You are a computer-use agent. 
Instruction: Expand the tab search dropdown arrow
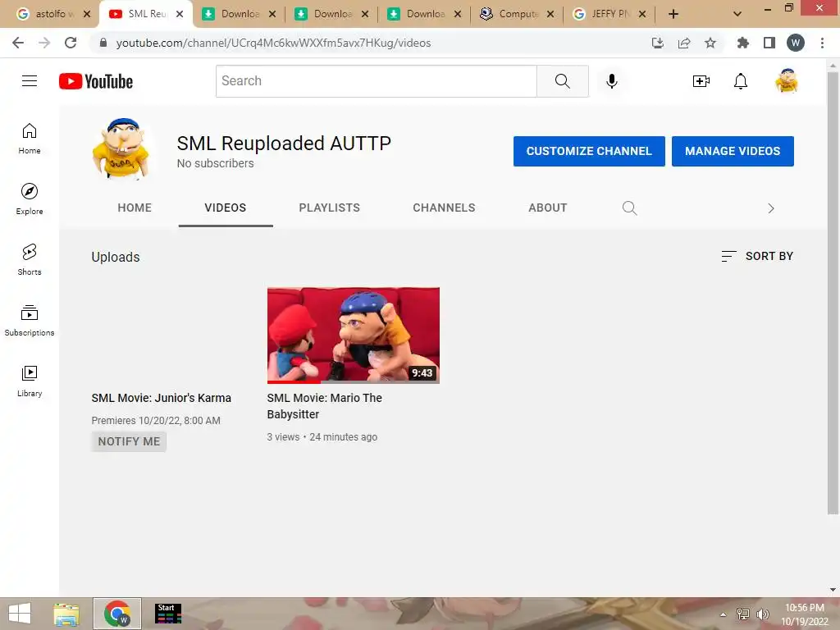737,14
